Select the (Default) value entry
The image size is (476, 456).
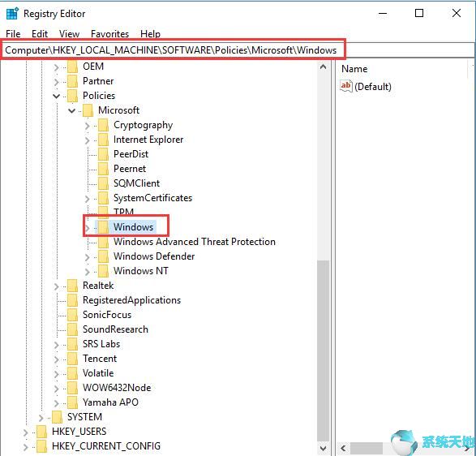tap(372, 87)
